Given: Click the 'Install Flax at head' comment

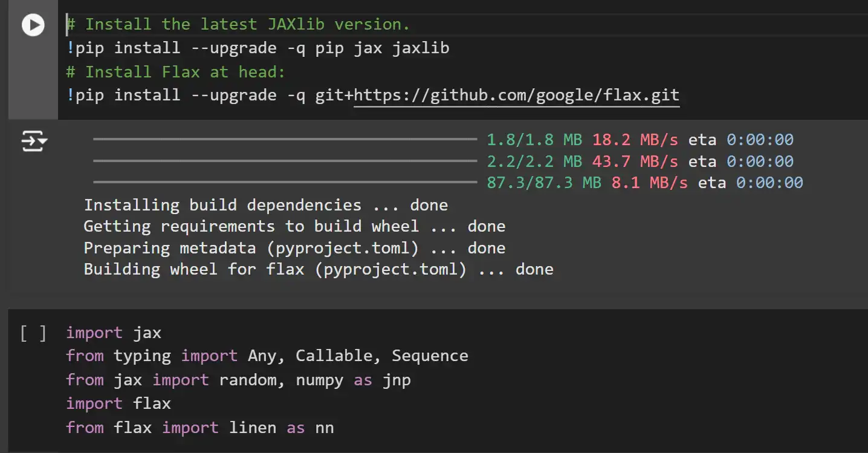Looking at the screenshot, I should click(x=175, y=72).
